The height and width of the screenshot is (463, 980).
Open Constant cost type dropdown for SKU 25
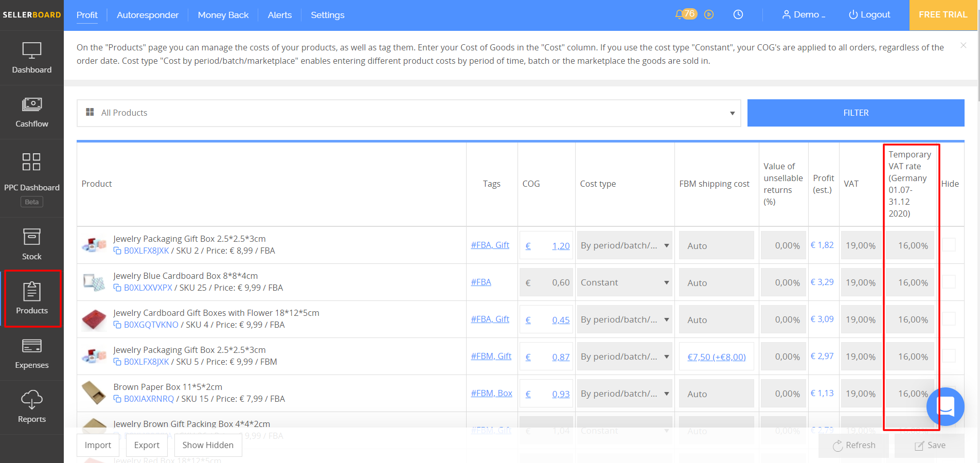[x=625, y=282]
